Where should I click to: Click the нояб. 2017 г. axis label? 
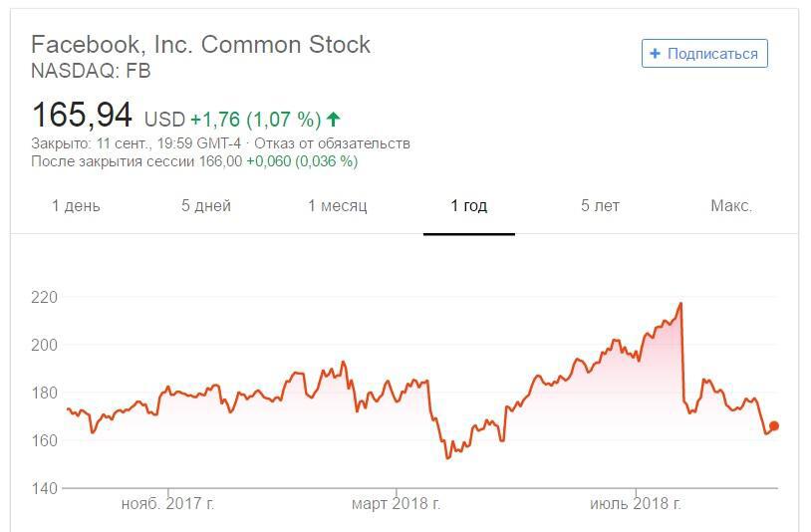coord(167,503)
